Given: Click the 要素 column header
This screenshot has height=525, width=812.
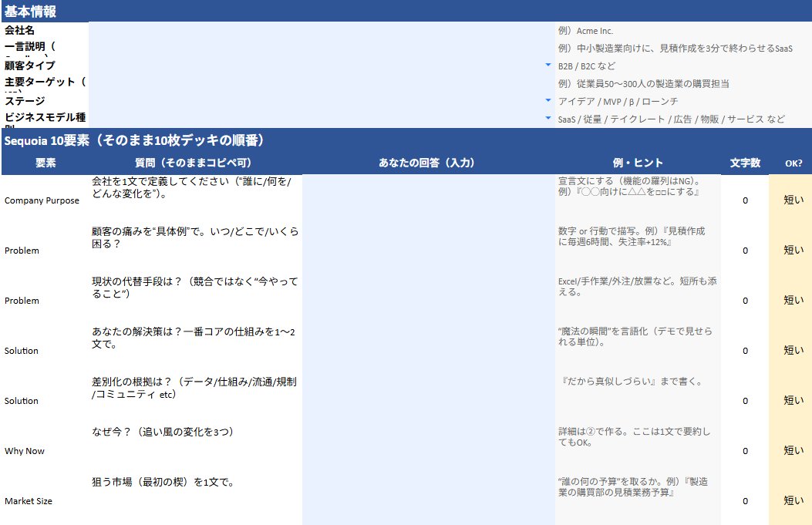Looking at the screenshot, I should pos(45,163).
